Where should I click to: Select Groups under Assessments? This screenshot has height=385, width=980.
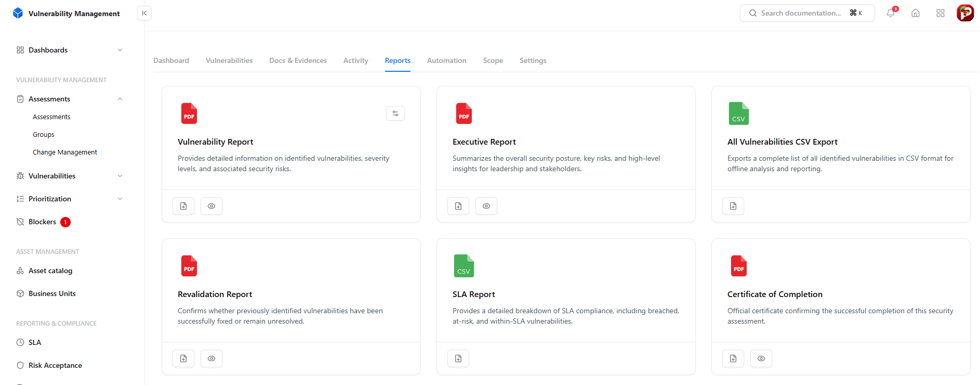click(44, 134)
